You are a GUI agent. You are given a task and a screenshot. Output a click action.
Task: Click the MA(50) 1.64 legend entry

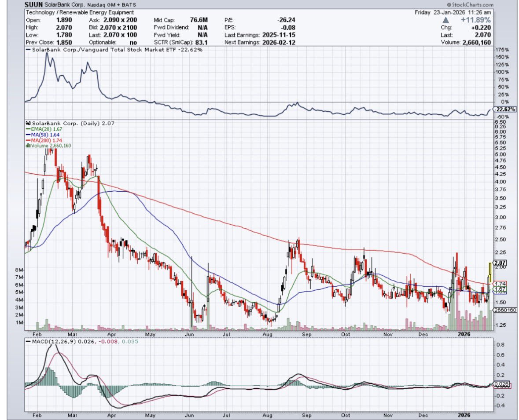(x=43, y=135)
